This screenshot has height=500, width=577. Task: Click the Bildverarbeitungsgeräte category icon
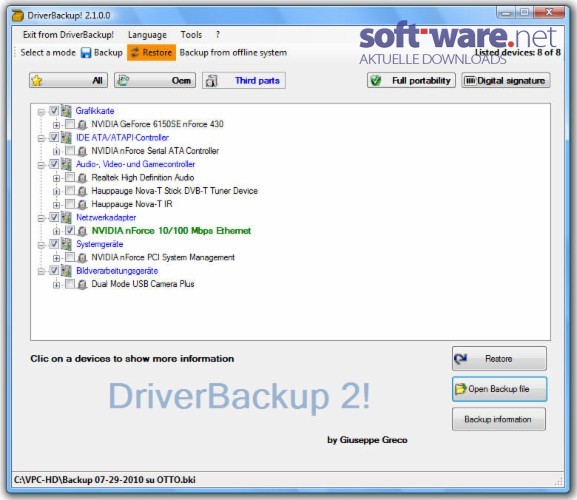tap(66, 271)
